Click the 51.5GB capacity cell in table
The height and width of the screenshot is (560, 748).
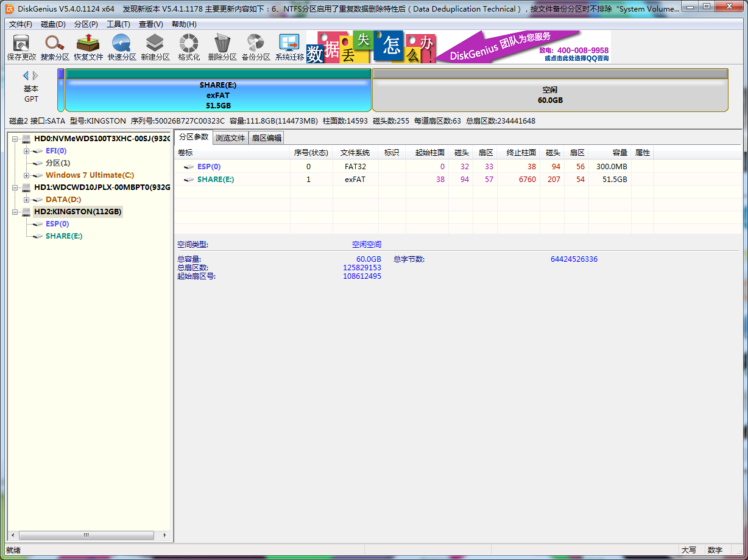615,180
